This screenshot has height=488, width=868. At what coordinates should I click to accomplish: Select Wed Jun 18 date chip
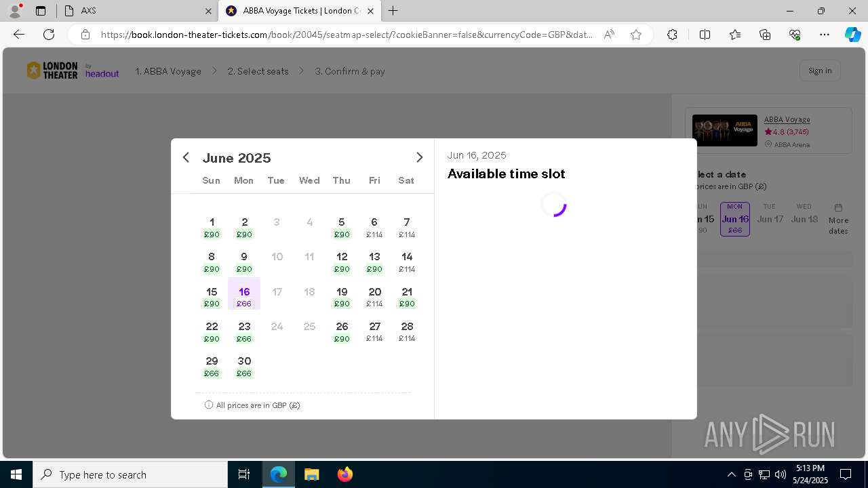(x=804, y=215)
